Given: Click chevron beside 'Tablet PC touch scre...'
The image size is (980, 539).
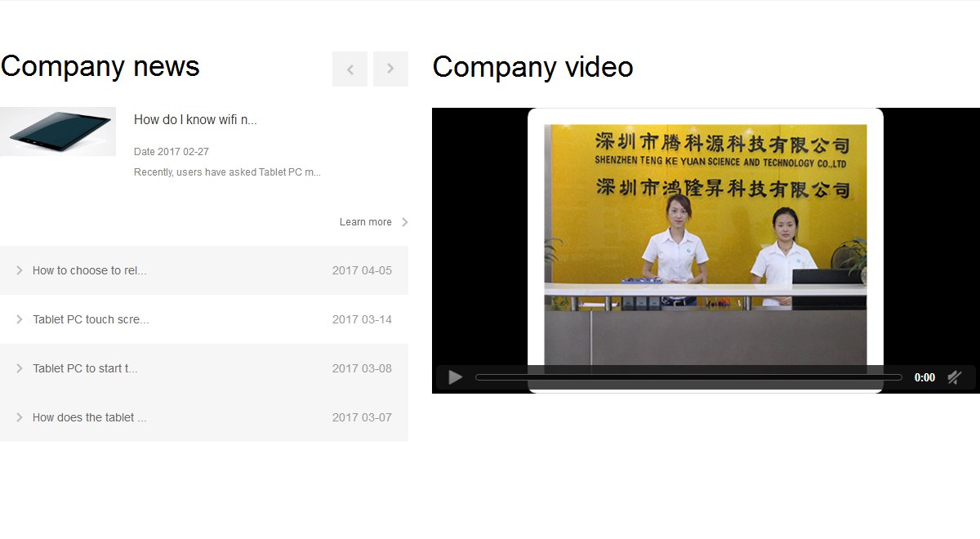Looking at the screenshot, I should [x=20, y=319].
